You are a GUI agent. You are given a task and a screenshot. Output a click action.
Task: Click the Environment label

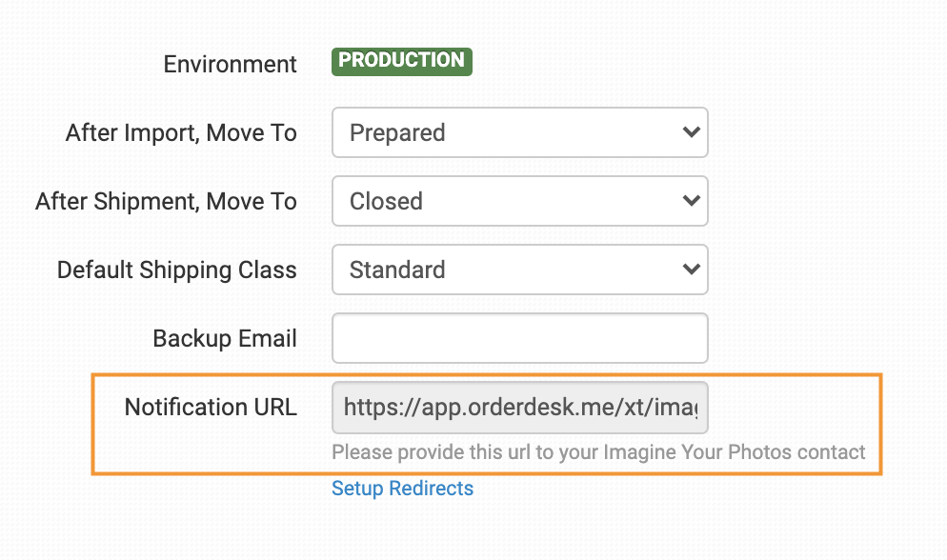231,65
